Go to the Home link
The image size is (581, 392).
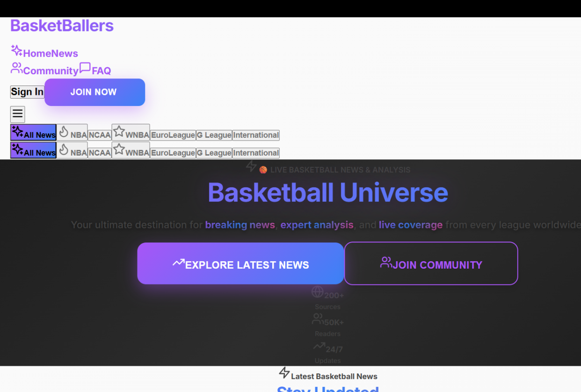(x=37, y=53)
